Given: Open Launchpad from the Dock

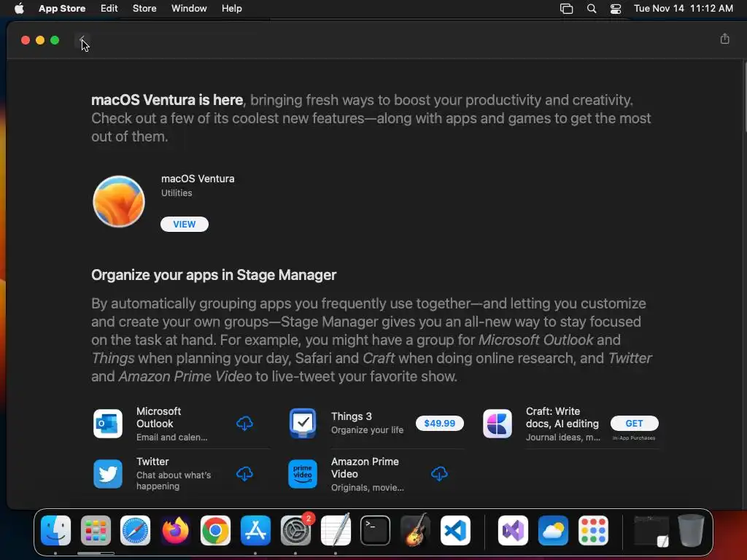Looking at the screenshot, I should [96, 530].
